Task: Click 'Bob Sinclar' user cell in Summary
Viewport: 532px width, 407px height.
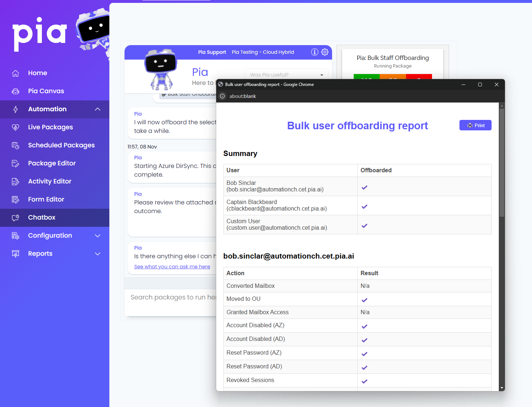Action: click(x=291, y=186)
